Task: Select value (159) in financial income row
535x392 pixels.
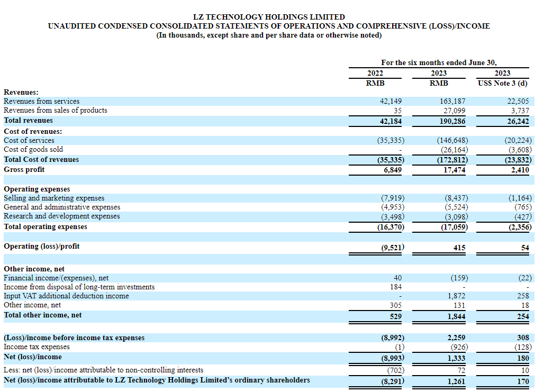Action: [459, 278]
